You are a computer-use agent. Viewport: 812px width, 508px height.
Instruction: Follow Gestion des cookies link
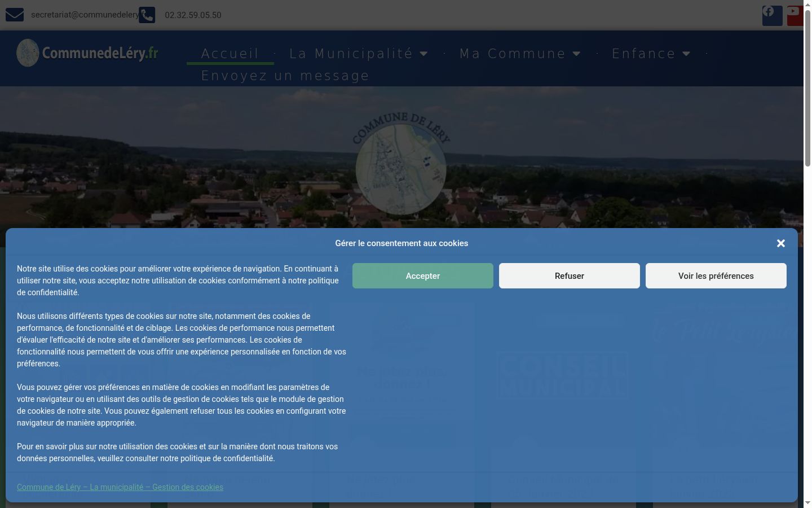coord(120,487)
